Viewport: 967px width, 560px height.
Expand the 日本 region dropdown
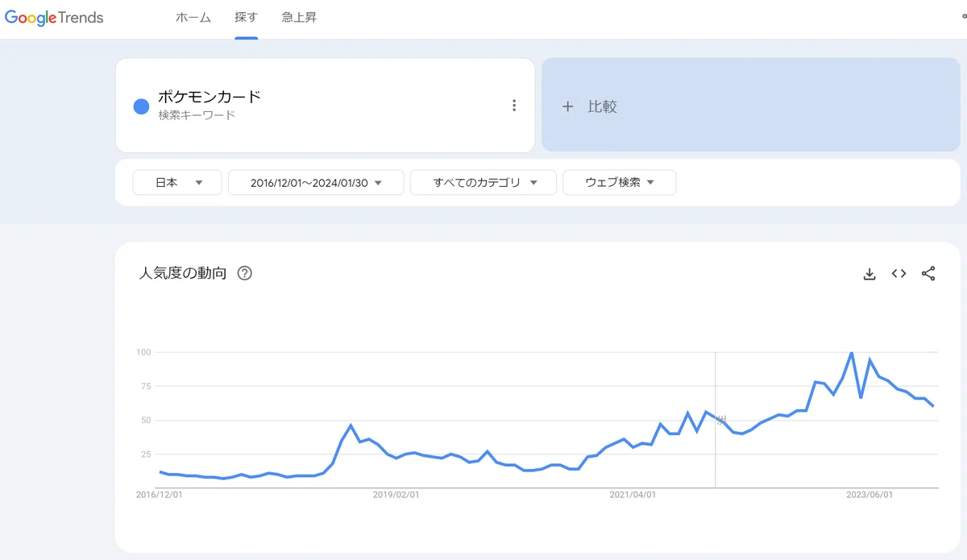[x=177, y=183]
